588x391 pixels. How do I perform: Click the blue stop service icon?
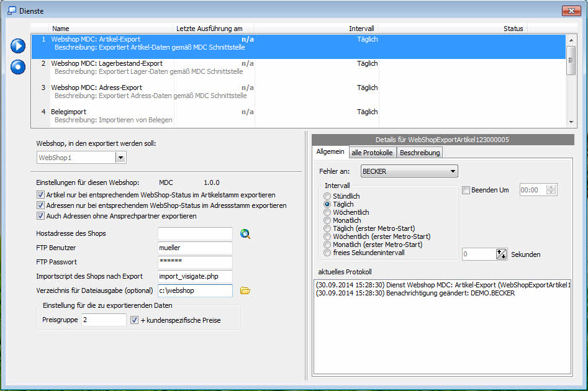[17, 66]
